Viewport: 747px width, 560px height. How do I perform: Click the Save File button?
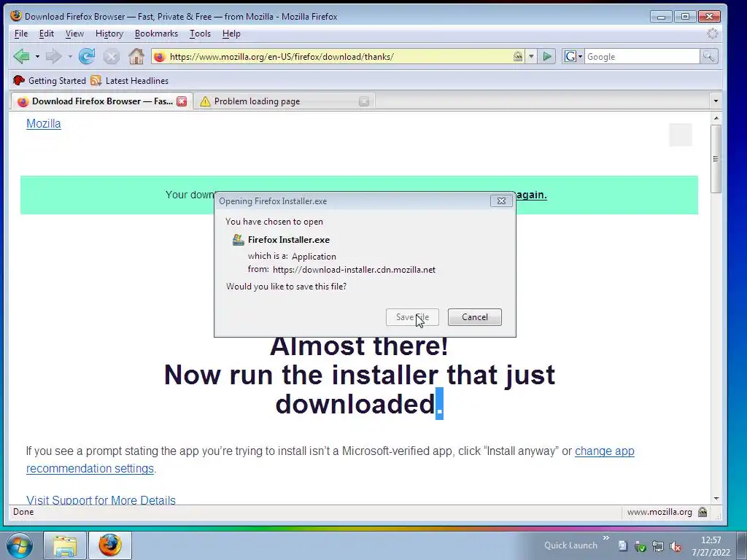coord(412,317)
